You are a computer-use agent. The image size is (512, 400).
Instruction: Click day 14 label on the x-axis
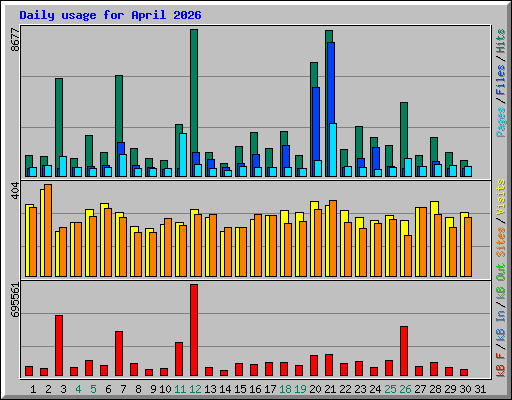point(225,389)
